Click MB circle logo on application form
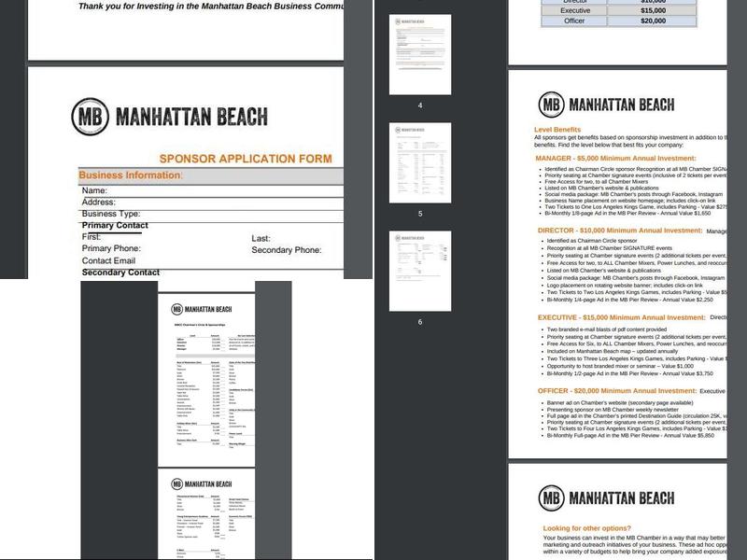747x560 pixels. tap(91, 118)
